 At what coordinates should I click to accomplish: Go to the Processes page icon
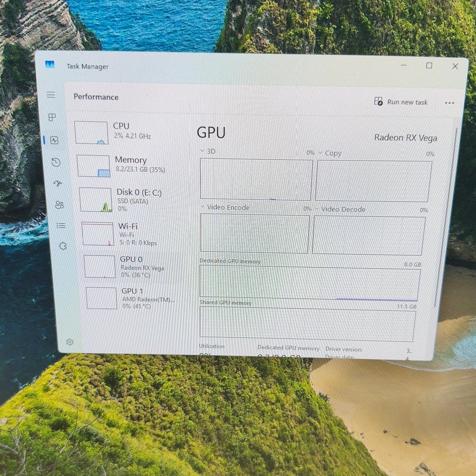[x=52, y=117]
